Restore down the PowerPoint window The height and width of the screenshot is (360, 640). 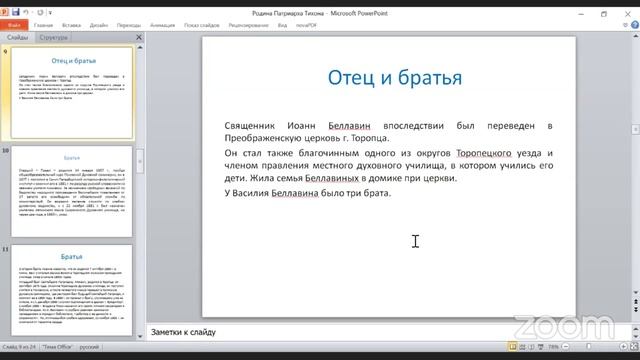(604, 13)
